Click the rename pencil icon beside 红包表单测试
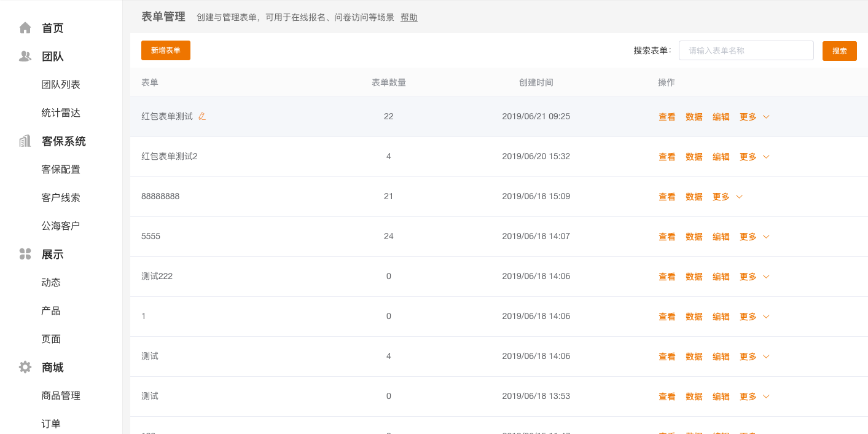 click(202, 116)
